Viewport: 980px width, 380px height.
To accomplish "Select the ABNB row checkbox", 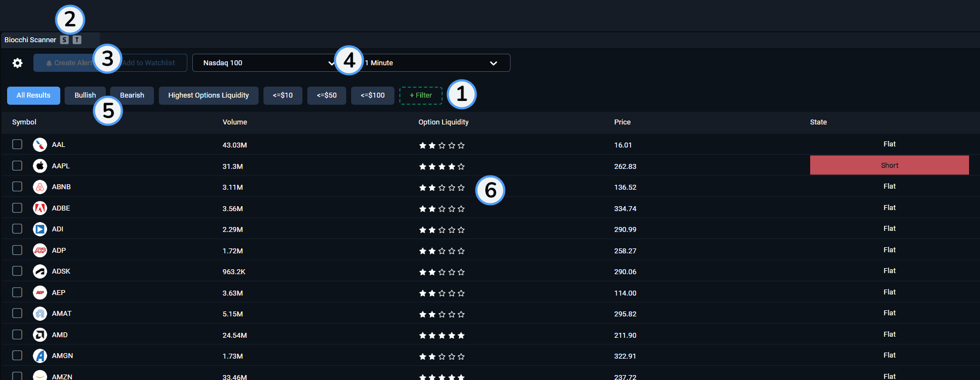I will click(x=18, y=186).
